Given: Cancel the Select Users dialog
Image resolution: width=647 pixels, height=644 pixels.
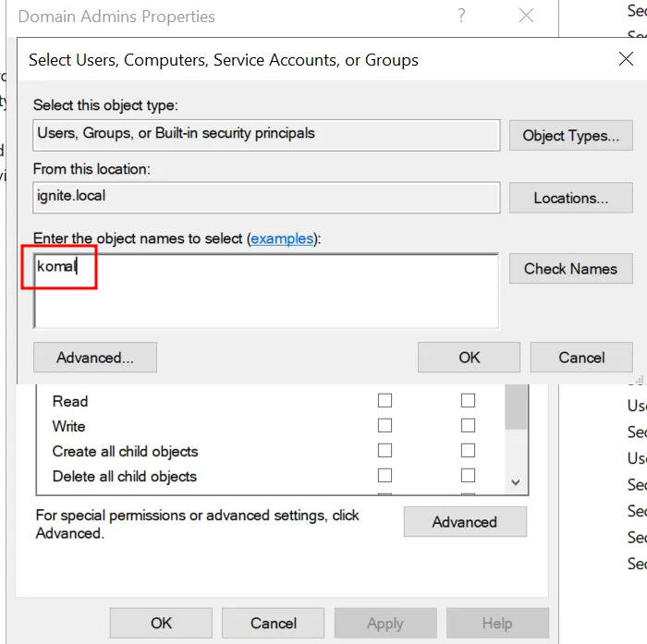Looking at the screenshot, I should coord(581,358).
